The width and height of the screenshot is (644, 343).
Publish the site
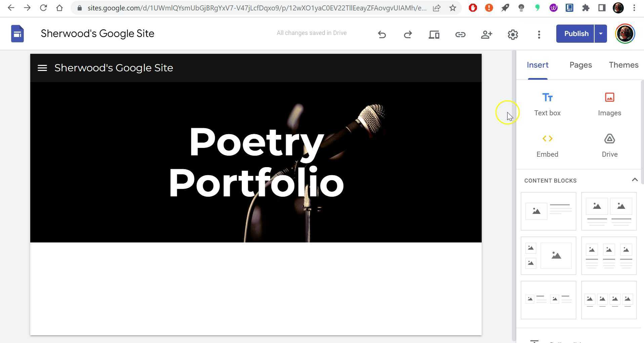click(576, 34)
